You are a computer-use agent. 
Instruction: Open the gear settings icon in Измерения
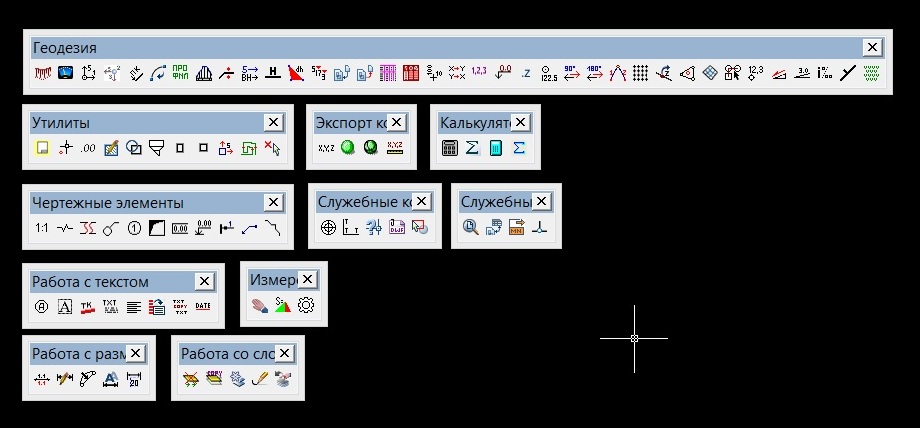tap(306, 305)
